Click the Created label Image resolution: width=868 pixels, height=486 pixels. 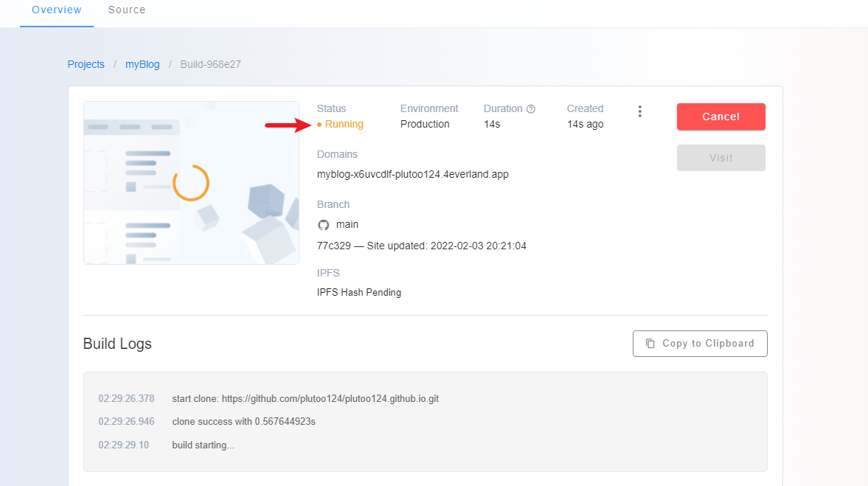(x=585, y=109)
